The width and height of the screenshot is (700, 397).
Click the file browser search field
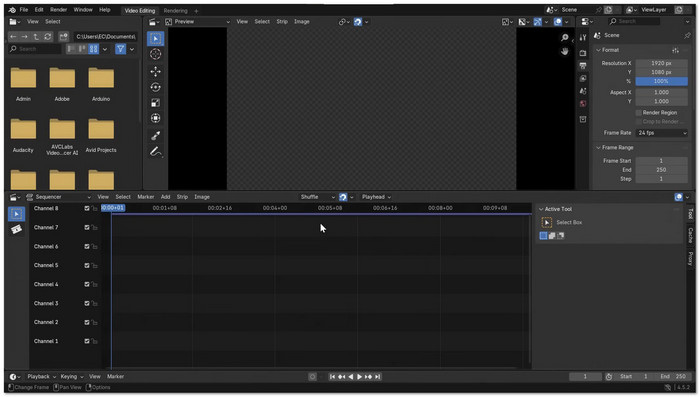click(35, 49)
